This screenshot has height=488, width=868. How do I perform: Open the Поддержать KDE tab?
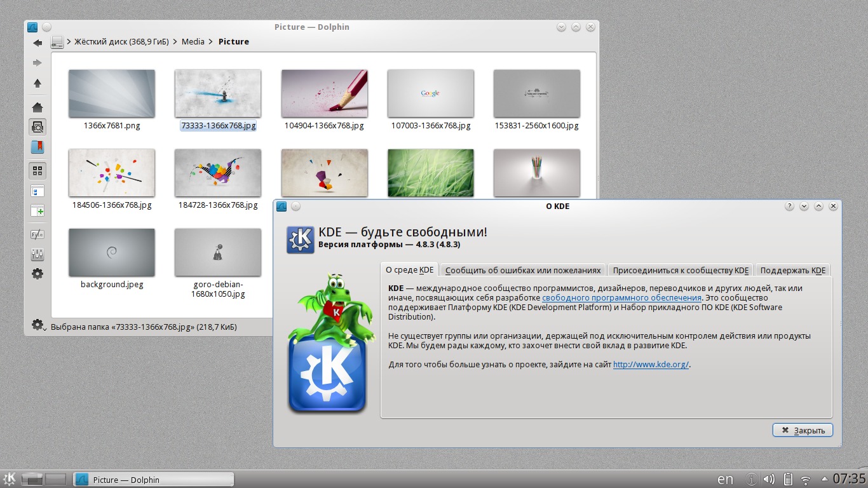[x=793, y=270]
